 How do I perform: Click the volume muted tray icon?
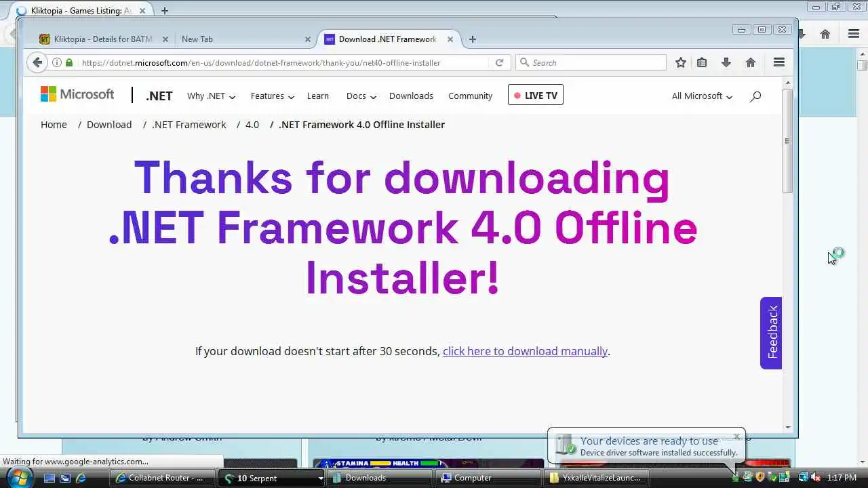(x=816, y=477)
